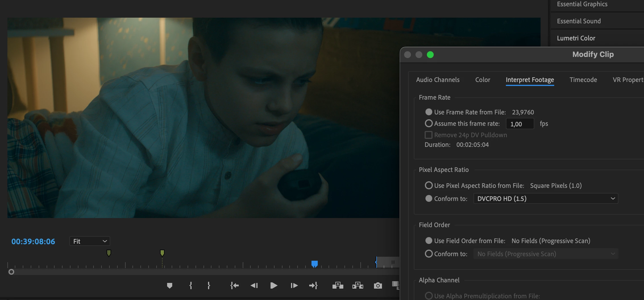Click the zoom scroll bar left handle
This screenshot has width=644, height=300.
(11, 272)
